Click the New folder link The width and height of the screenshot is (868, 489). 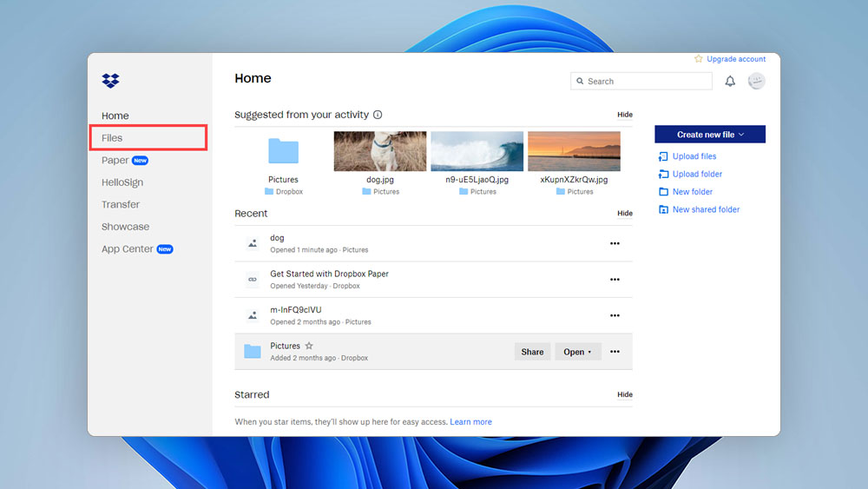693,192
